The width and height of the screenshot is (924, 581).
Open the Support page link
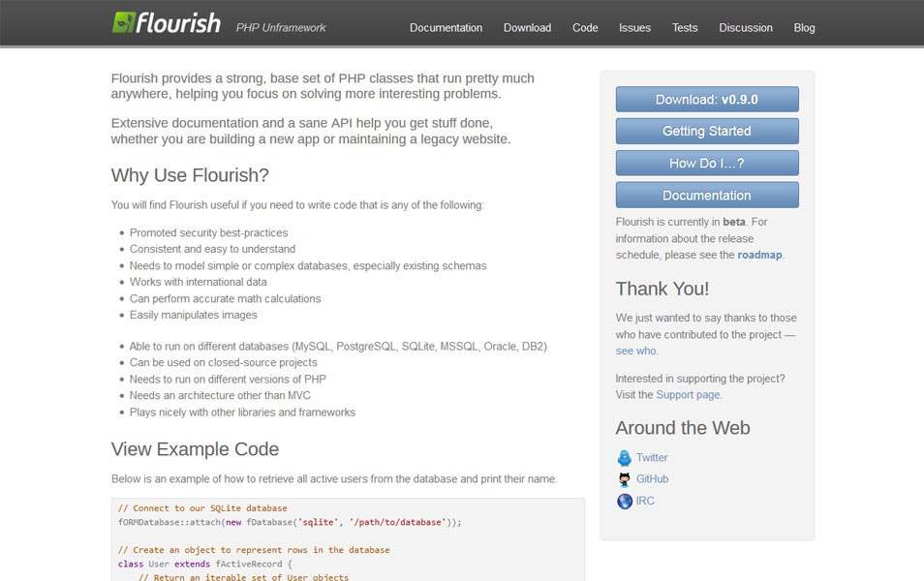(x=688, y=395)
